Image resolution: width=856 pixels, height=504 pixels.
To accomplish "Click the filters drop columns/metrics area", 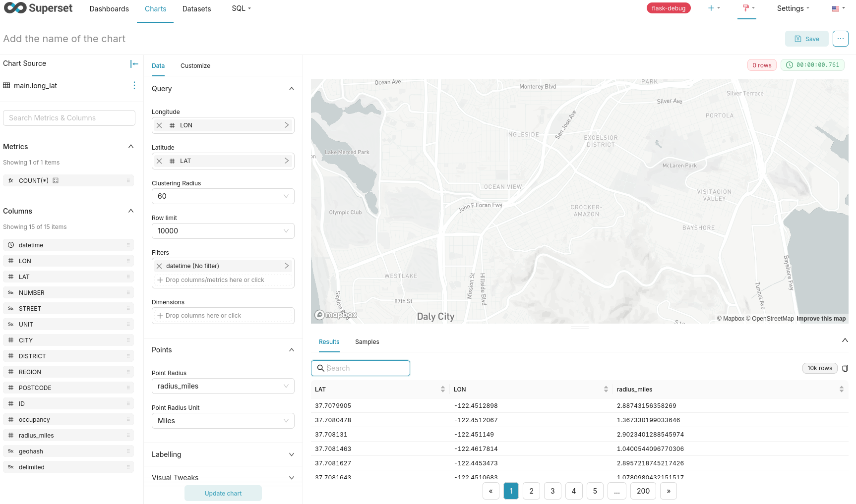I will coord(223,280).
